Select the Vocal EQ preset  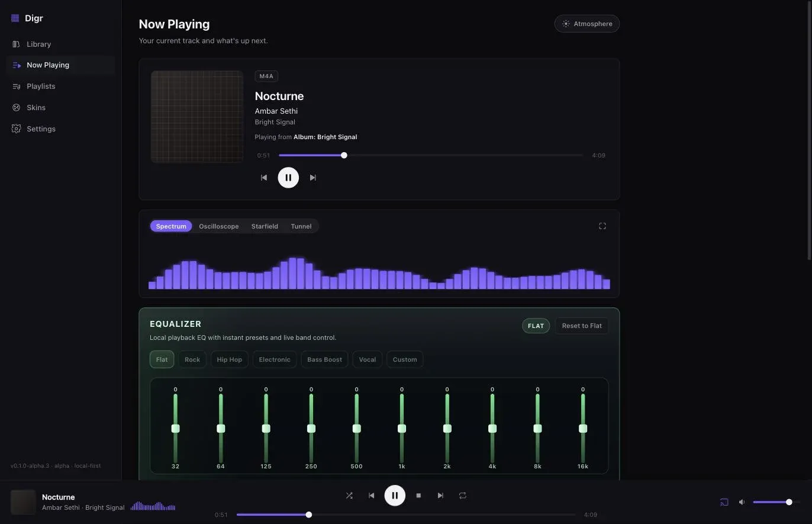click(367, 359)
